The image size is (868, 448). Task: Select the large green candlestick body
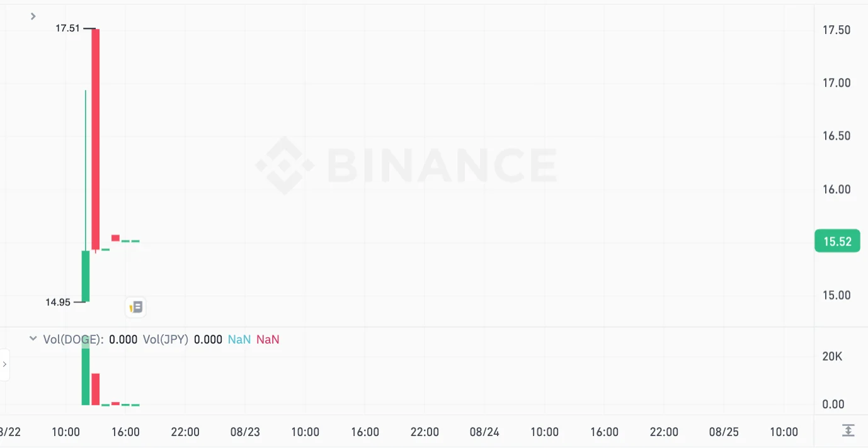pos(86,276)
